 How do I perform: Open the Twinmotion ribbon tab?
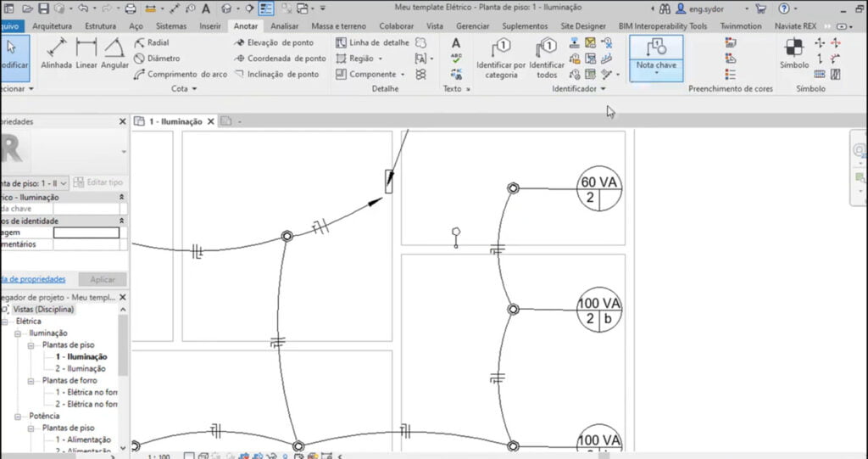coord(741,26)
